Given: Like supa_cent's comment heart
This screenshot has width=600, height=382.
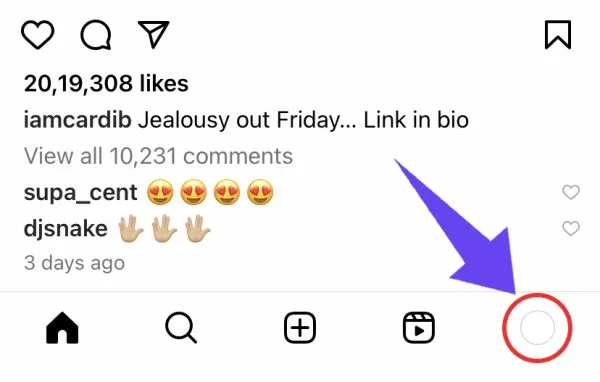Looking at the screenshot, I should (571, 192).
